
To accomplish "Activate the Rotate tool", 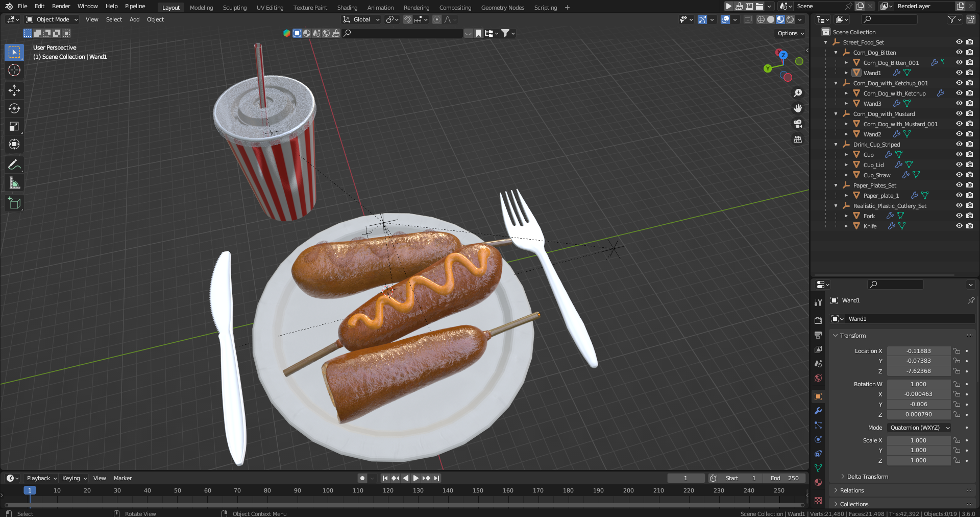I will click(14, 108).
